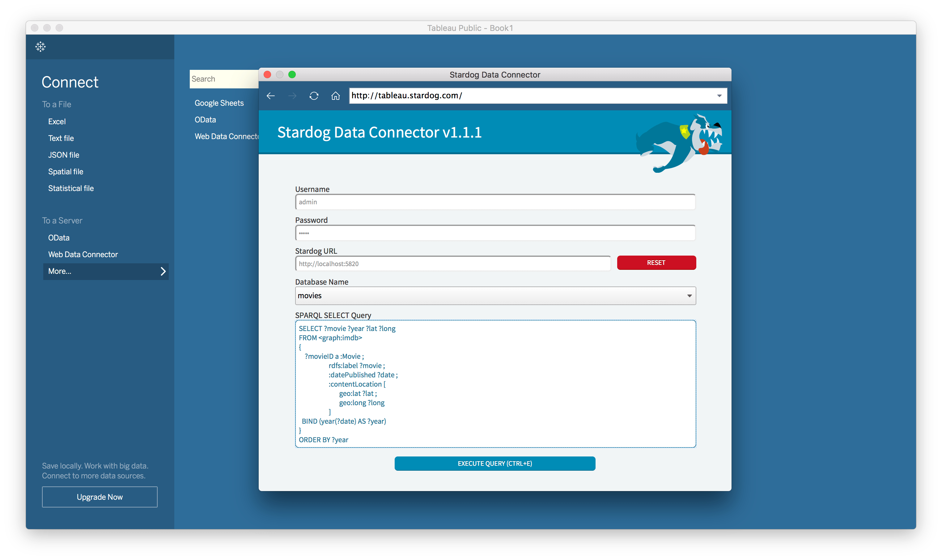Reload the Stardog connector page
942x560 pixels.
(x=314, y=96)
